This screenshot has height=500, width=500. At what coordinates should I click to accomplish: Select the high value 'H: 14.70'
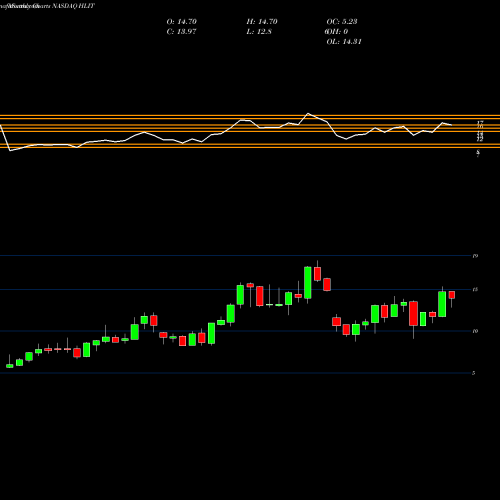click(262, 22)
